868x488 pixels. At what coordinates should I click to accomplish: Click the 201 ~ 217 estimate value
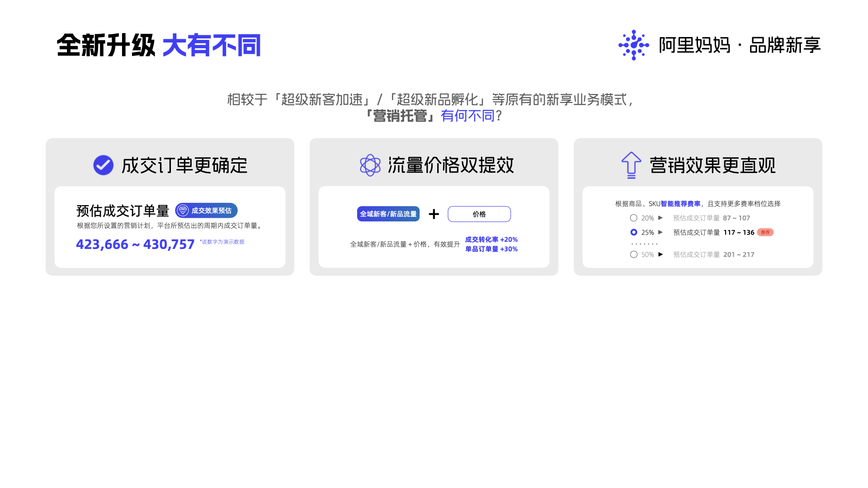tap(739, 254)
